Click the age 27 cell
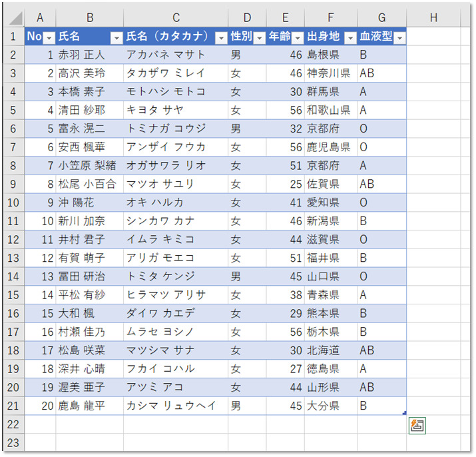Image resolution: width=476 pixels, height=457 pixels. pyautogui.click(x=286, y=369)
